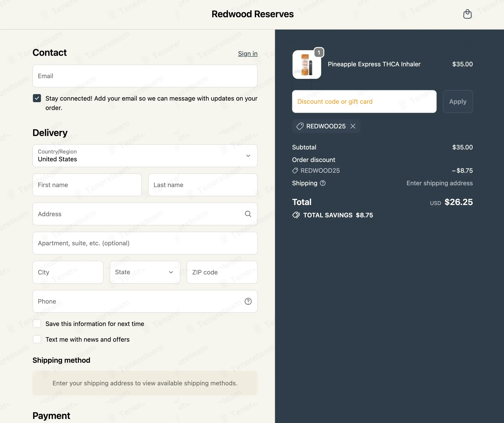Click the shipping methods notice message
This screenshot has height=423, width=504.
click(145, 383)
